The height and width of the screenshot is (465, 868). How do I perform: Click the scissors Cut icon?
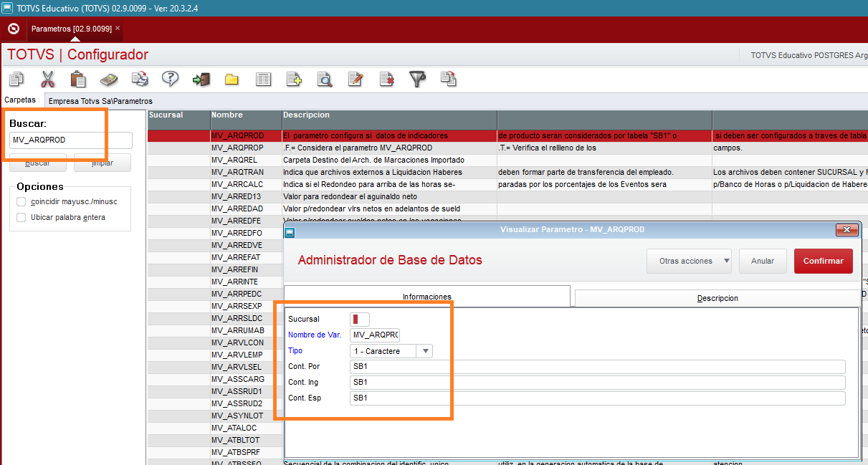click(47, 79)
